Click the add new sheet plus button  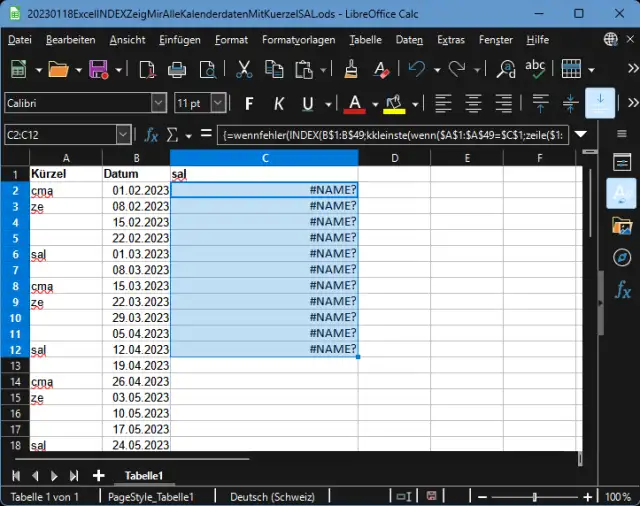click(98, 475)
